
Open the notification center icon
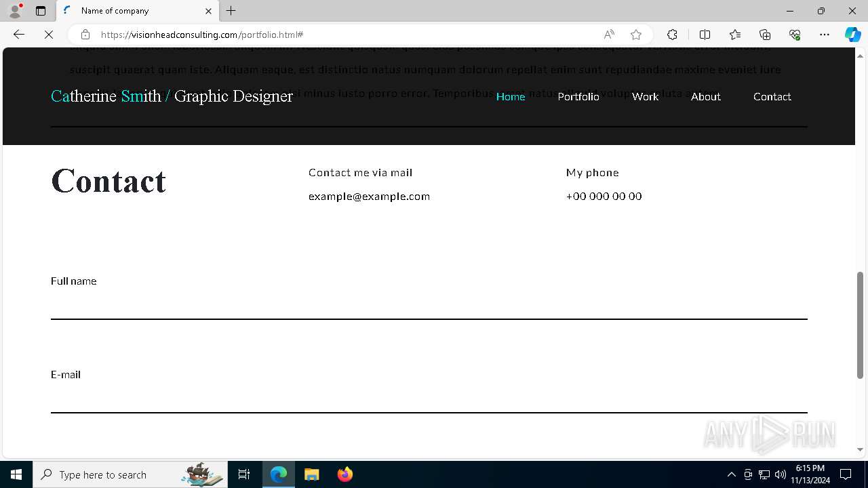pos(846,474)
